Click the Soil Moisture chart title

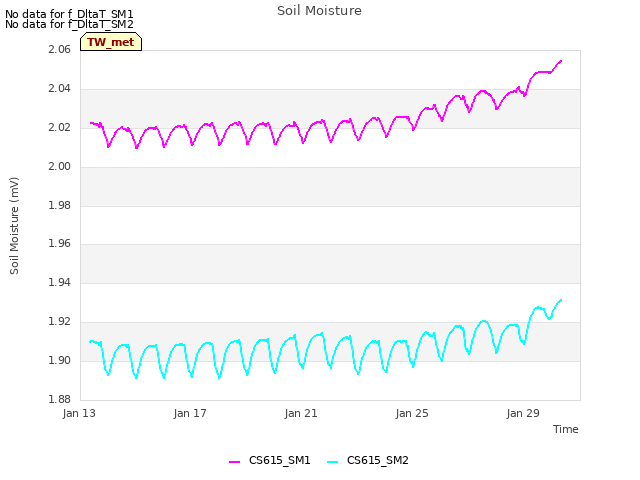pos(319,11)
